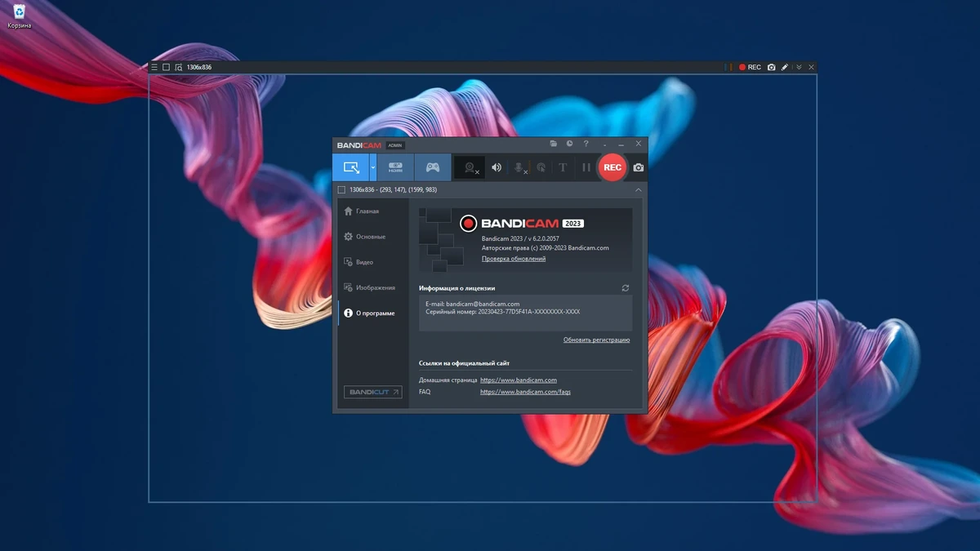Open the scheduled recording clock icon
980x551 pixels.
(x=570, y=144)
